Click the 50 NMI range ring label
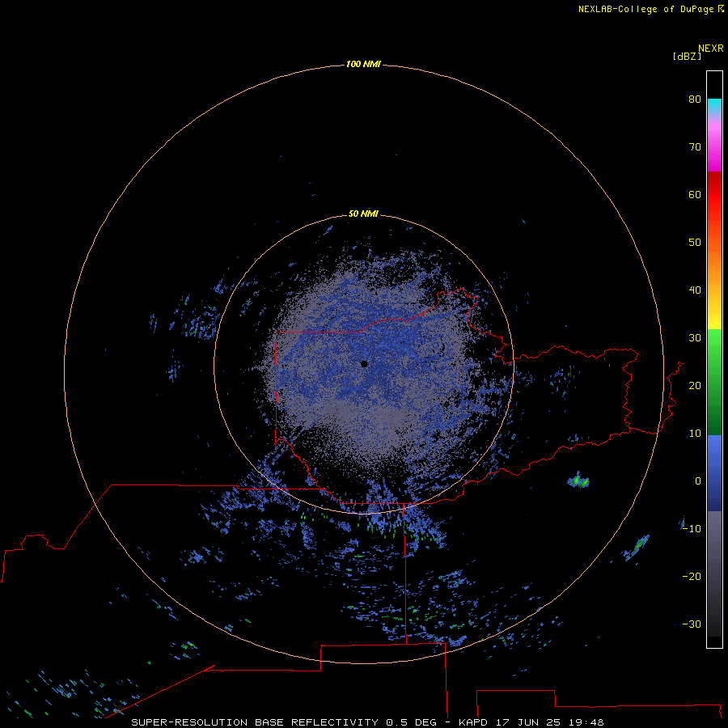 tap(363, 214)
